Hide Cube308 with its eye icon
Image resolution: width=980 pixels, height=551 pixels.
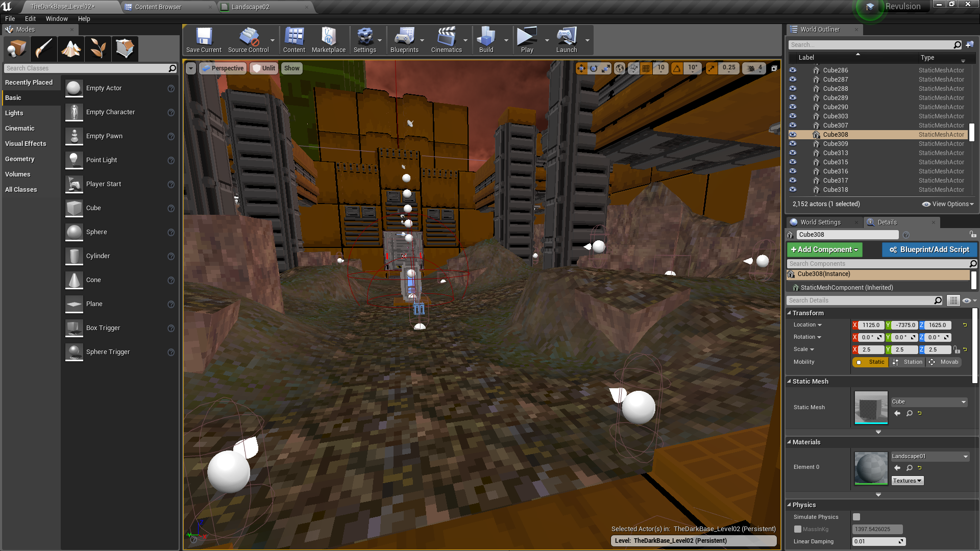point(793,135)
